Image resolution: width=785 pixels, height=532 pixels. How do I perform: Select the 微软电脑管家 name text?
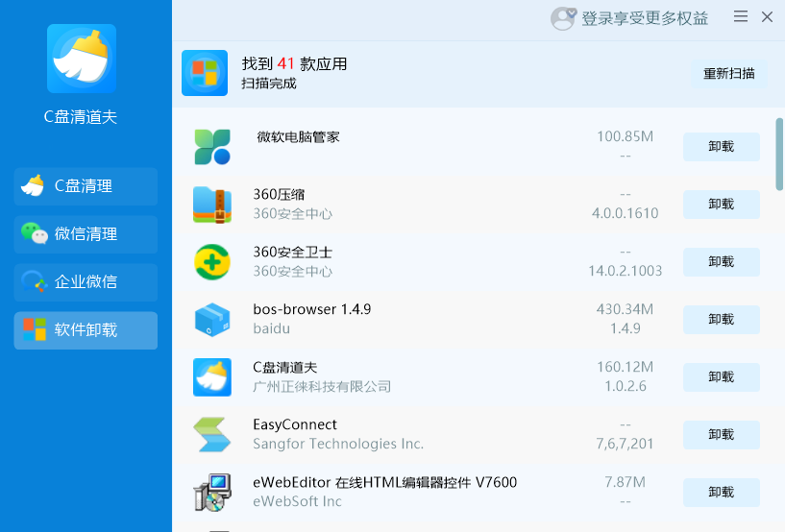[x=299, y=136]
